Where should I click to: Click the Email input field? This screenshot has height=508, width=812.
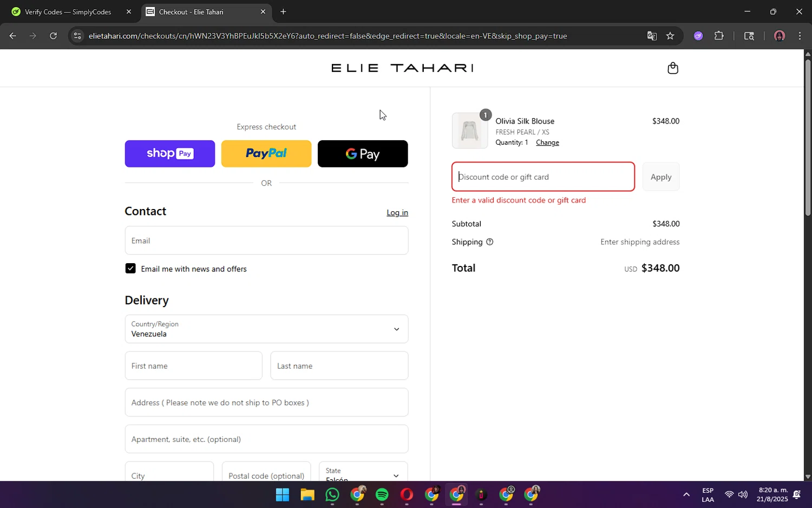point(266,240)
